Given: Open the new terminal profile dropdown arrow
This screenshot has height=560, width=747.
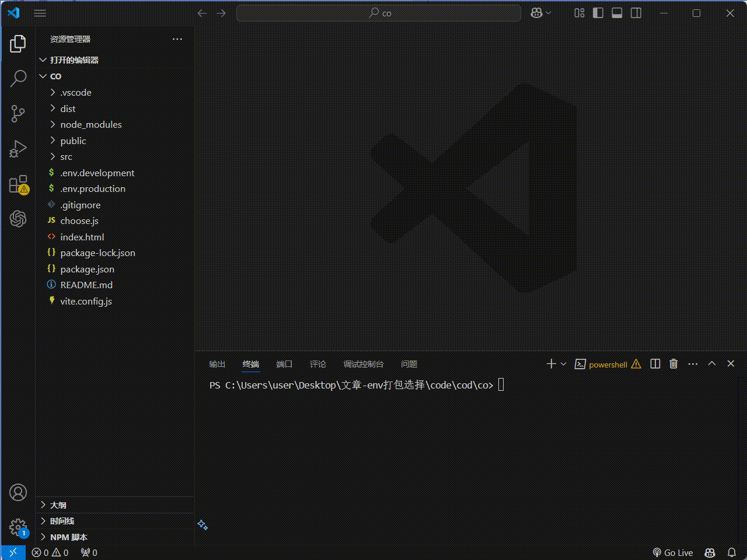Looking at the screenshot, I should 563,364.
